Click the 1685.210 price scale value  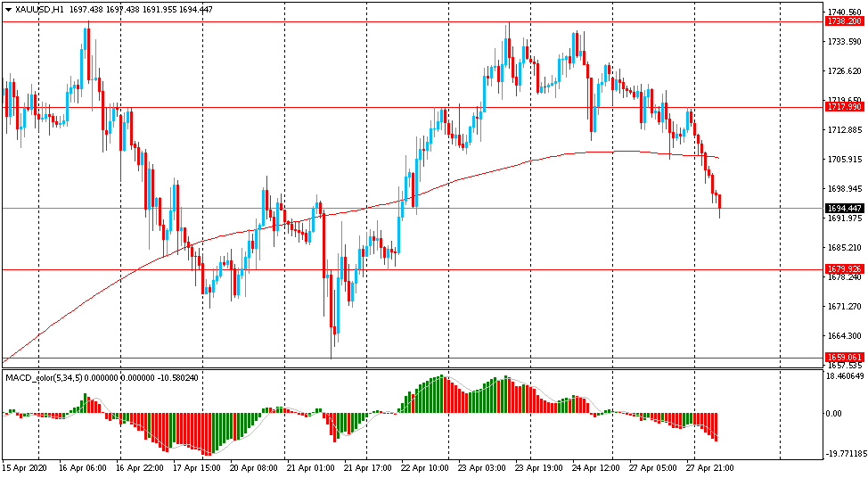[x=845, y=247]
